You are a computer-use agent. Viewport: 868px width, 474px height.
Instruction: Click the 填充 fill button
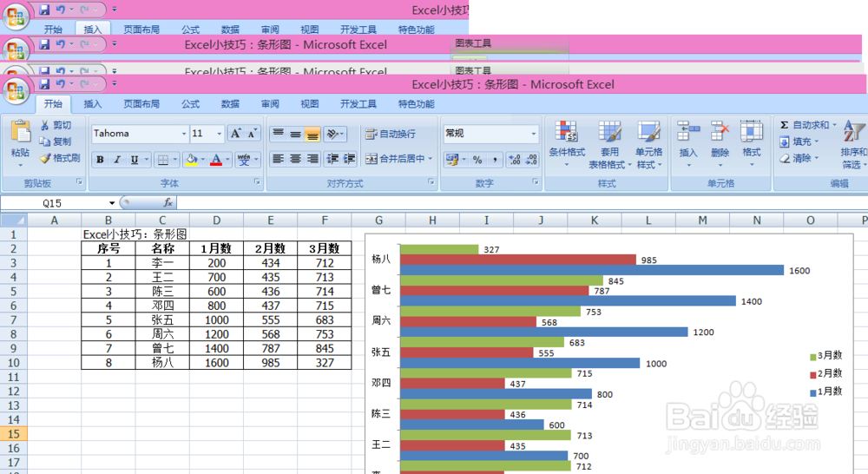(x=799, y=142)
